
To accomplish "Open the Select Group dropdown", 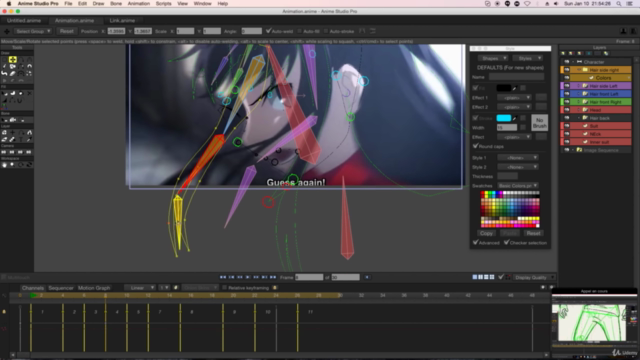I will coord(33,31).
